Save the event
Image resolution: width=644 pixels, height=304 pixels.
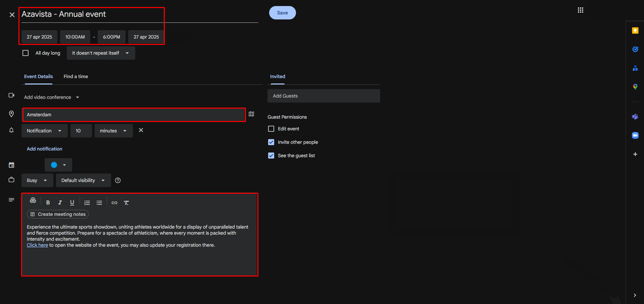(x=282, y=13)
